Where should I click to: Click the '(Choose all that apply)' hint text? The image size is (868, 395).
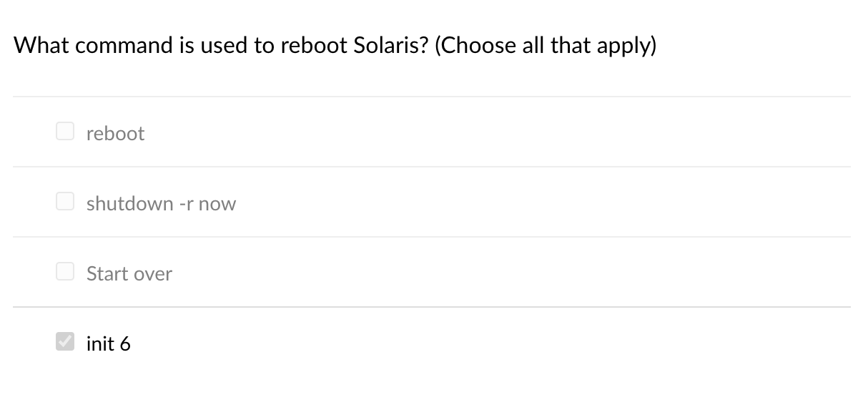tap(545, 46)
